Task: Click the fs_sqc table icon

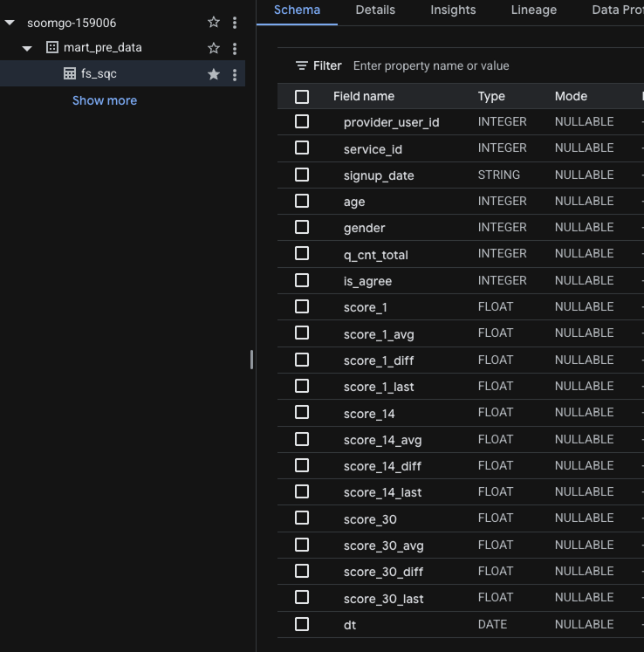Action: click(x=70, y=74)
